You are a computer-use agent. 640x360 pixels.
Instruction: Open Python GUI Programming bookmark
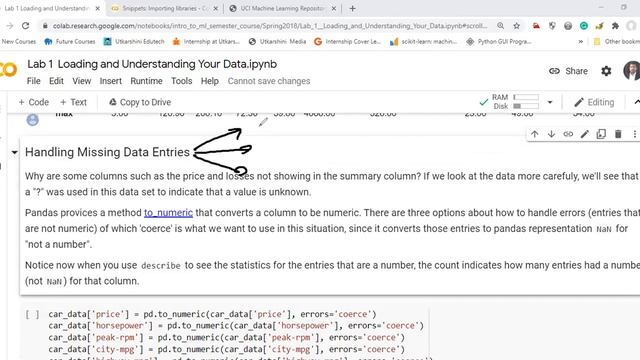click(x=499, y=42)
